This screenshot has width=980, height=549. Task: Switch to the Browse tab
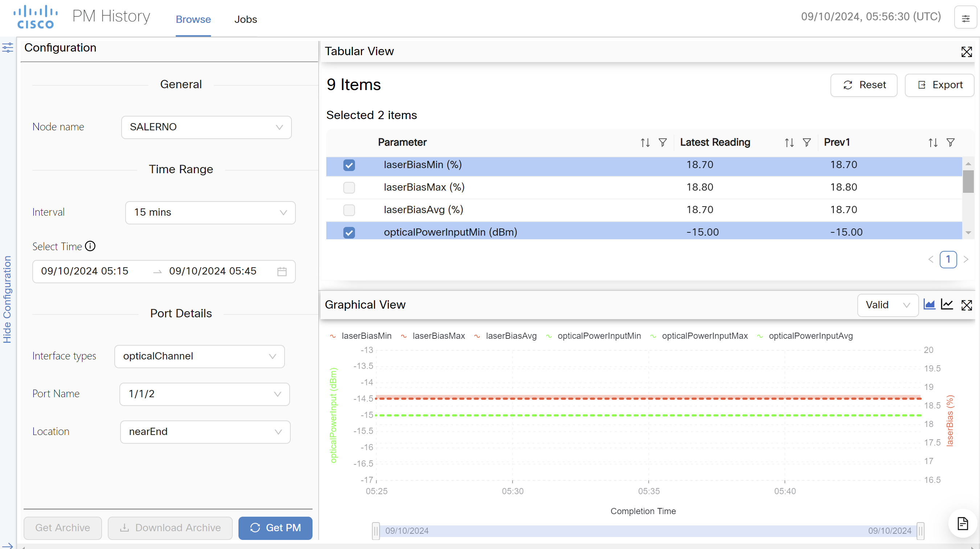coord(194,19)
